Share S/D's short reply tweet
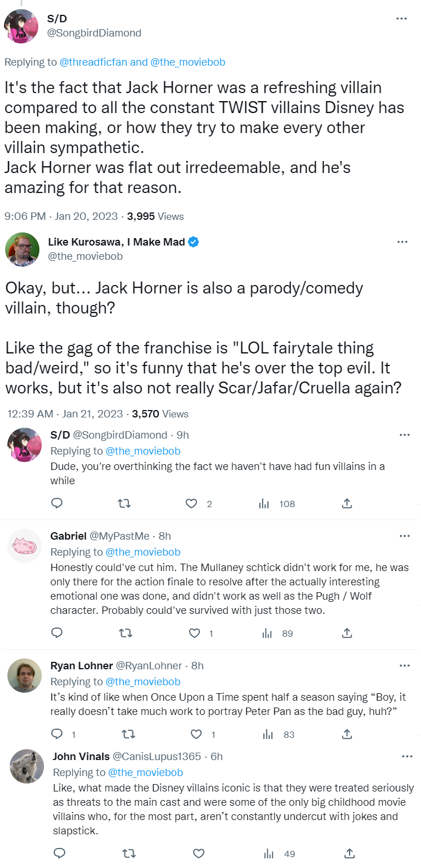This screenshot has width=421, height=868. pyautogui.click(x=347, y=504)
